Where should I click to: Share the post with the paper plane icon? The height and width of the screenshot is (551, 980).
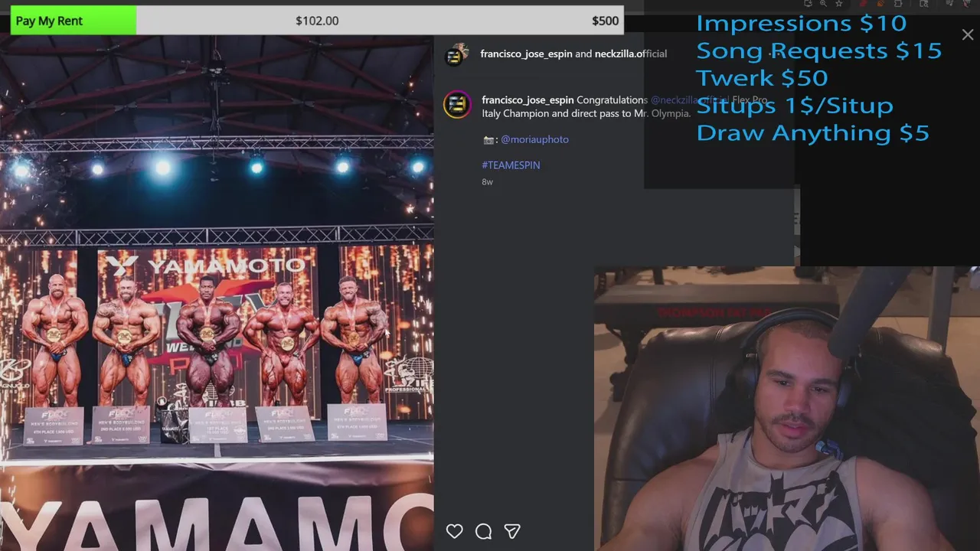tap(512, 531)
